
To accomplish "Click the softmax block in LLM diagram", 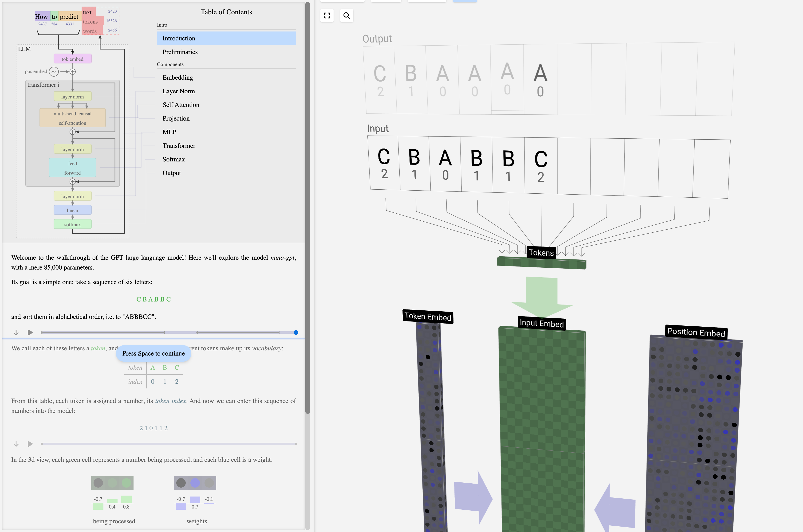I will [x=72, y=224].
